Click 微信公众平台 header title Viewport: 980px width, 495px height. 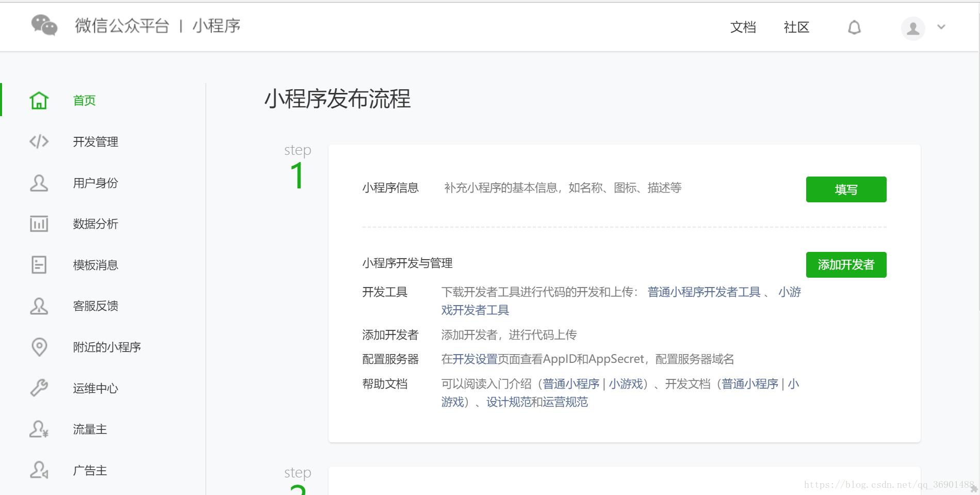[122, 26]
